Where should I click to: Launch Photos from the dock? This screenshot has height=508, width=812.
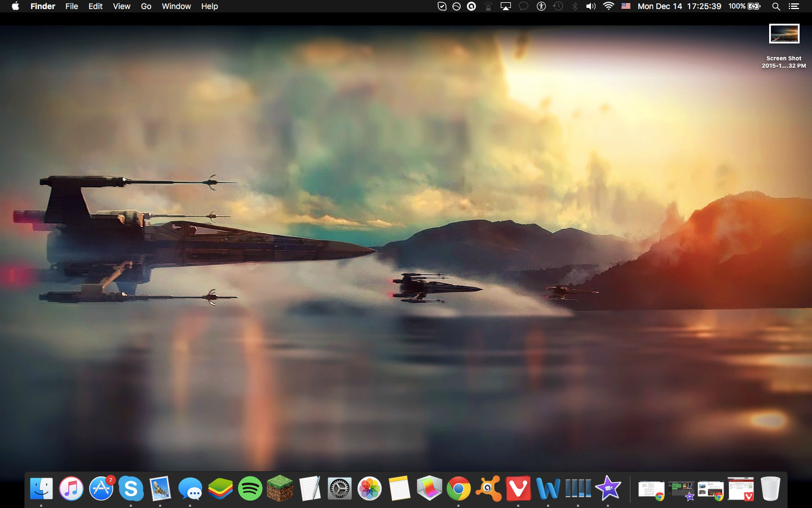pyautogui.click(x=369, y=488)
